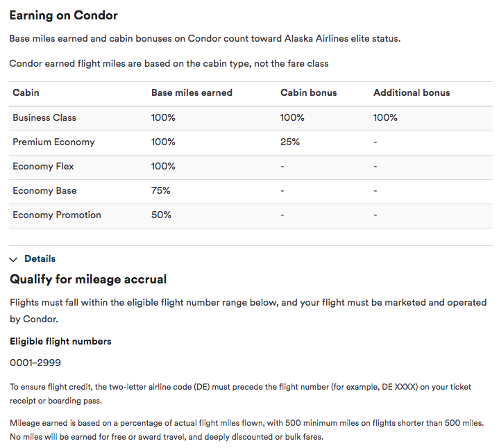
Task: Click the 25% Premium Economy cabin bonus
Action: click(x=290, y=142)
